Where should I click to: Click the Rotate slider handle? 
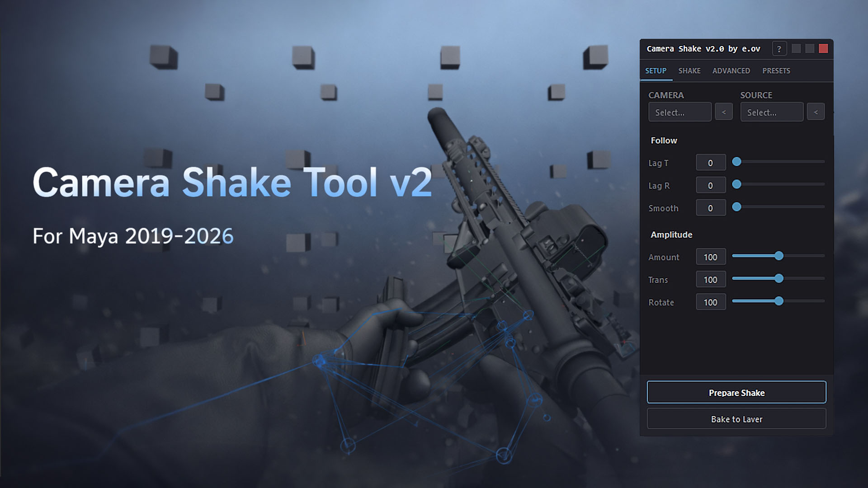778,301
